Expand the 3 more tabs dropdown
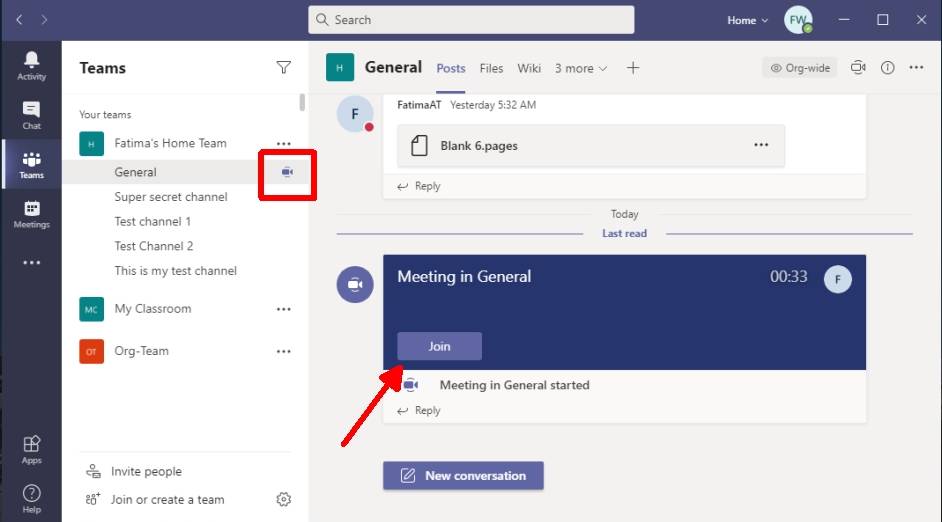Screen dimensions: 942x522 [x=580, y=68]
